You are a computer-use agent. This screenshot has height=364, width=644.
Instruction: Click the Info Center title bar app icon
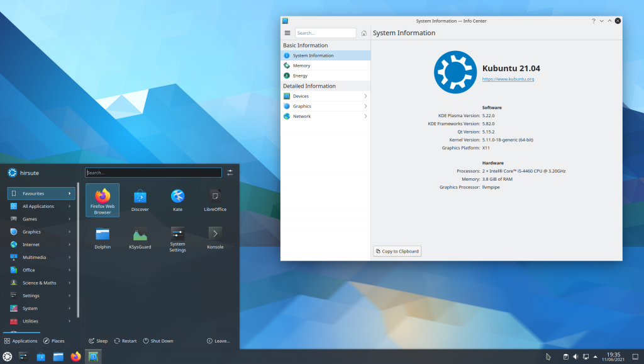[x=286, y=21]
